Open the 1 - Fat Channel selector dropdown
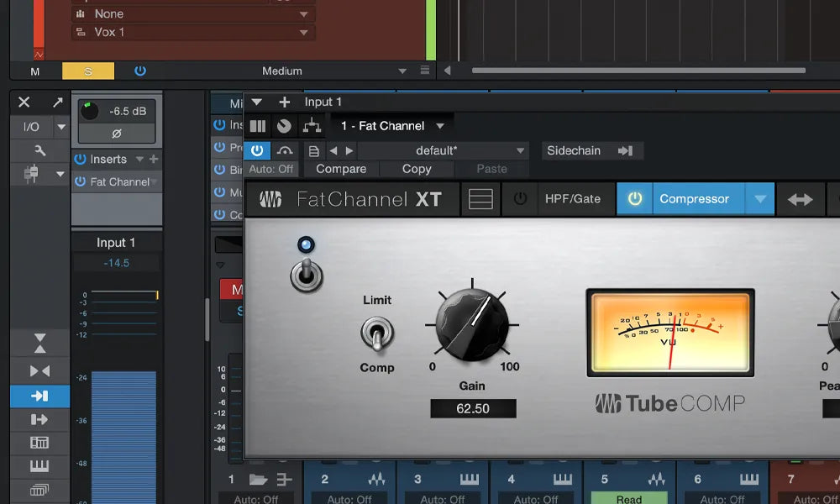The width and height of the screenshot is (840, 504). point(391,125)
